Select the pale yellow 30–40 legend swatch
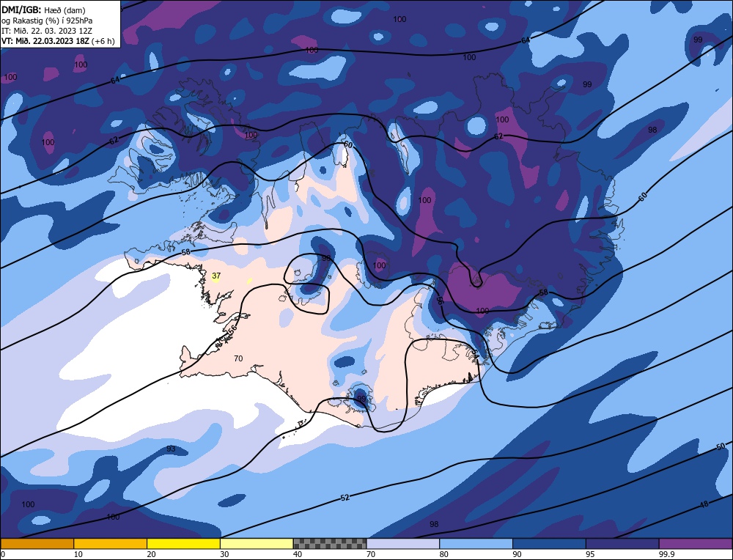 pos(257,543)
